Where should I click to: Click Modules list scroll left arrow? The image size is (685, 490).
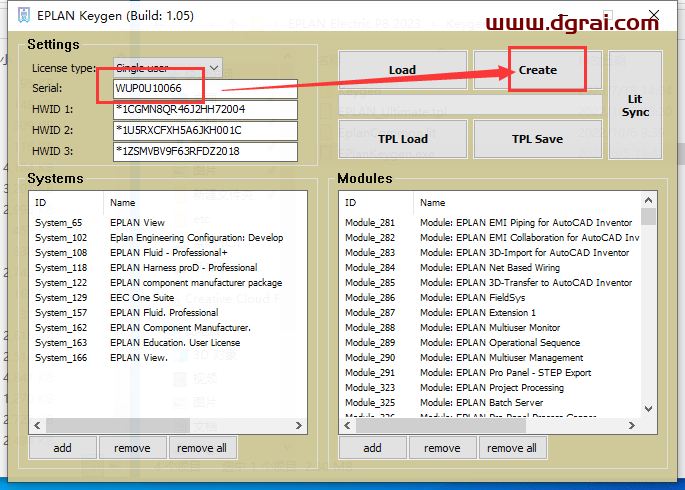[347, 425]
